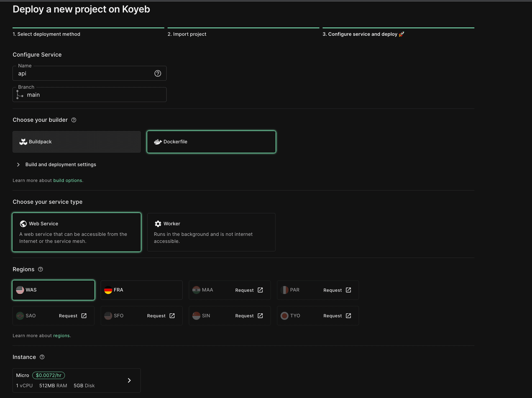Switch the builder to Buildpack
Image resolution: width=532 pixels, height=398 pixels.
pos(76,142)
